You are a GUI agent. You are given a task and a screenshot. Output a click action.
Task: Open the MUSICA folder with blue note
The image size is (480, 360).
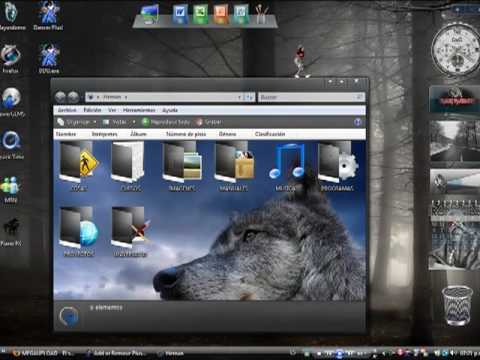tap(287, 166)
